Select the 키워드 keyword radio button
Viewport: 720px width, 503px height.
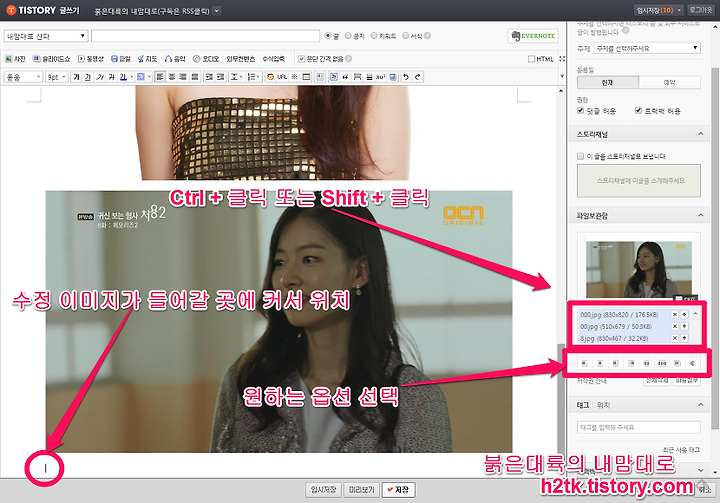click(x=374, y=35)
